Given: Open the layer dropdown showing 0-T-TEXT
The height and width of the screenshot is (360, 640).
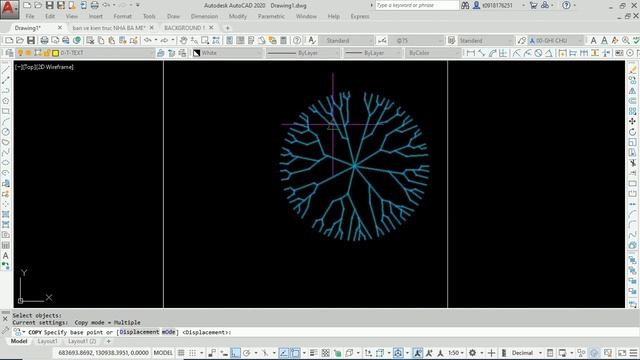Looking at the screenshot, I should pyautogui.click(x=85, y=53).
